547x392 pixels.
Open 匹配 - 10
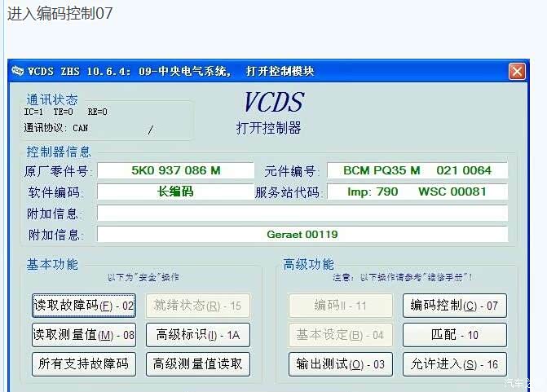(455, 335)
